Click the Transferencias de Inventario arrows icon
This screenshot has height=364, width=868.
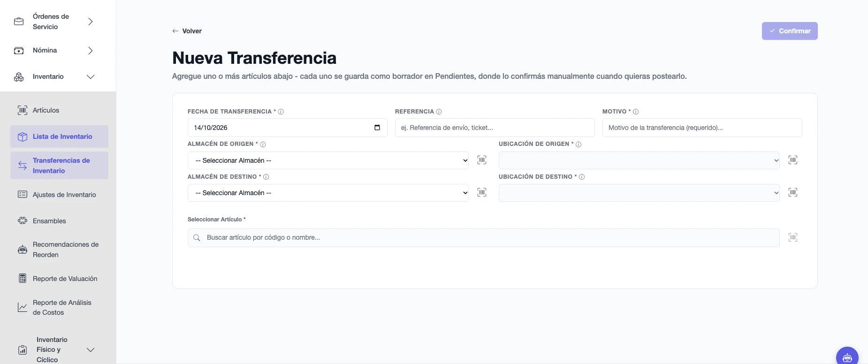(23, 166)
